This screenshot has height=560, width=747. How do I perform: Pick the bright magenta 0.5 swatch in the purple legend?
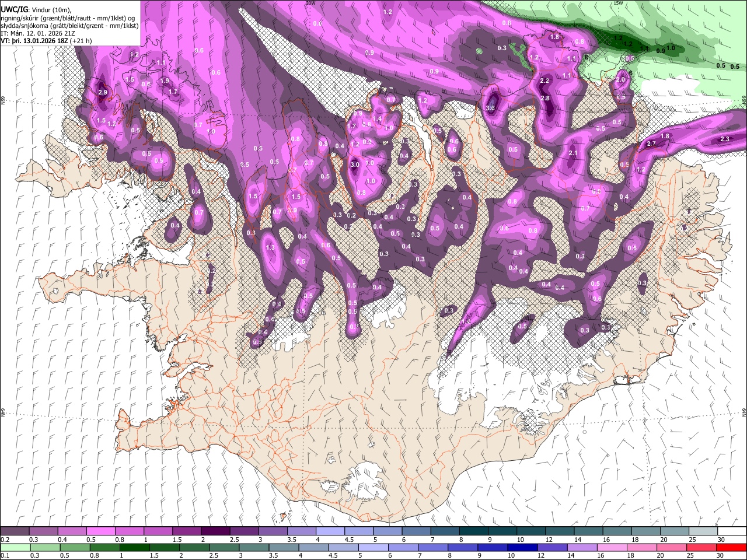100,531
